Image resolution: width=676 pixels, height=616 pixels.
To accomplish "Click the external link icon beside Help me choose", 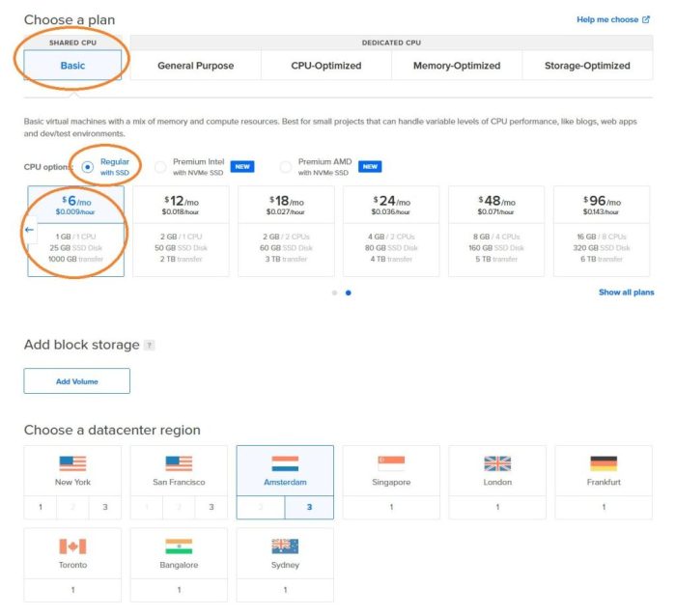I will (x=646, y=19).
